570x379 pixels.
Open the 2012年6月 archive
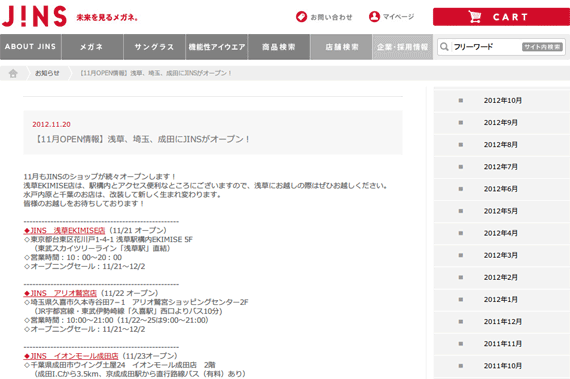tap(502, 189)
